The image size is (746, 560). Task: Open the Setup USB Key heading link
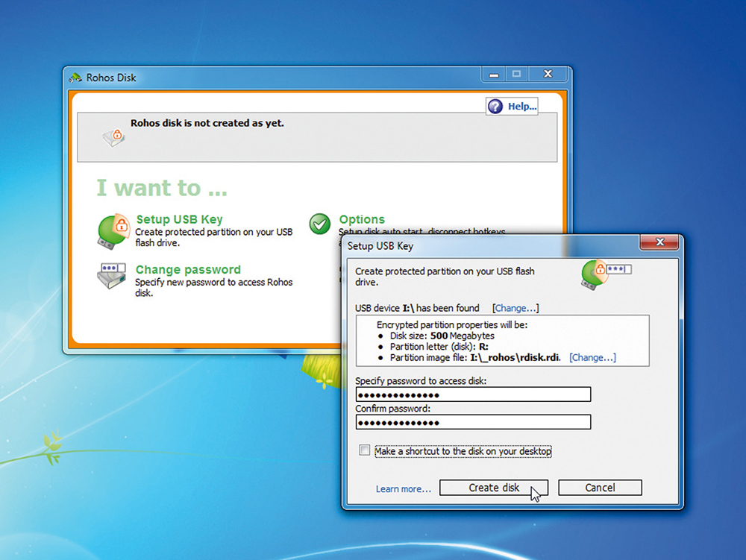click(179, 219)
